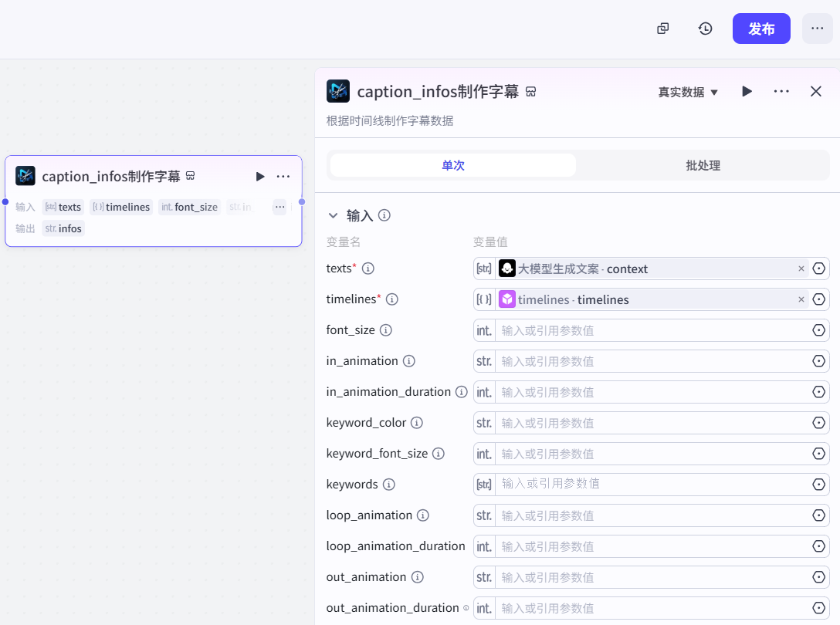This screenshot has width=840, height=625.
Task: Click info icon beside in_animation_duration
Action: (x=461, y=392)
